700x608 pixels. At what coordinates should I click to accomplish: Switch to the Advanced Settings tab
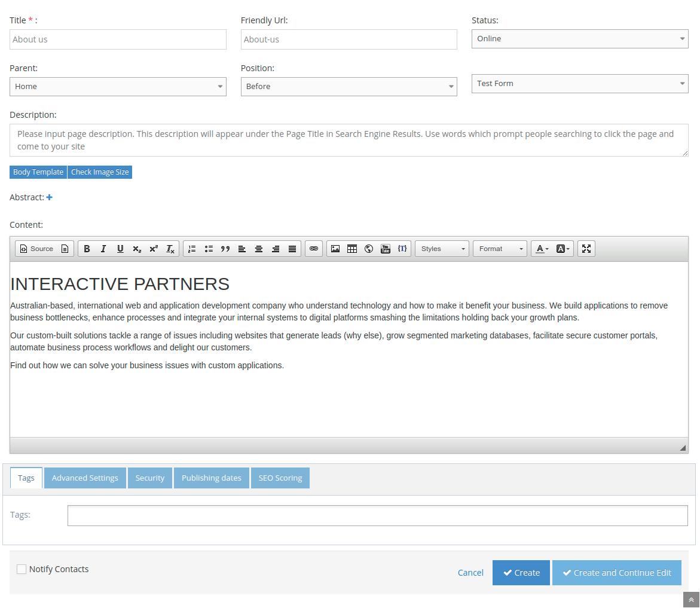(84, 478)
